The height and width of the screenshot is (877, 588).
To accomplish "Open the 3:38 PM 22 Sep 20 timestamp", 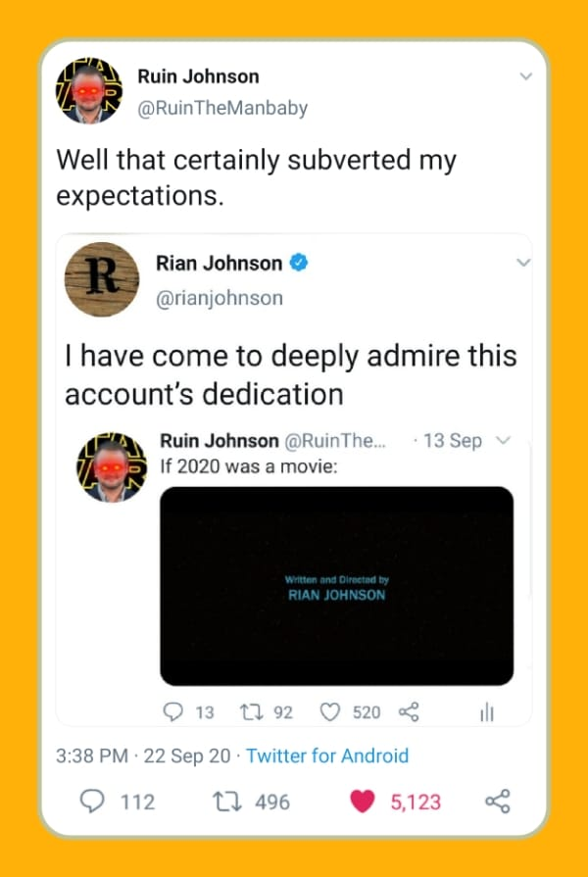I will coord(143,755).
